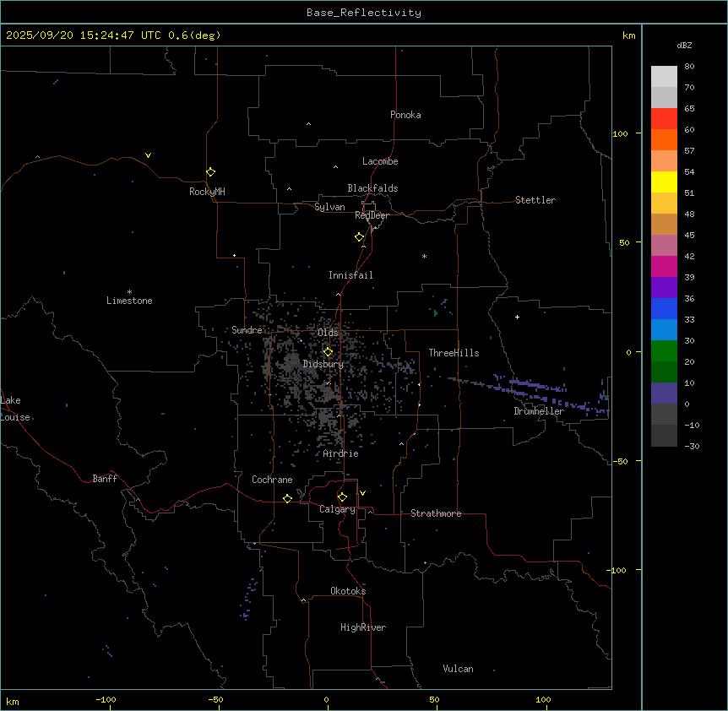Viewport: 728px width, 711px height.
Task: Click the magenta swatch in the dBZ legend
Action: click(x=664, y=267)
